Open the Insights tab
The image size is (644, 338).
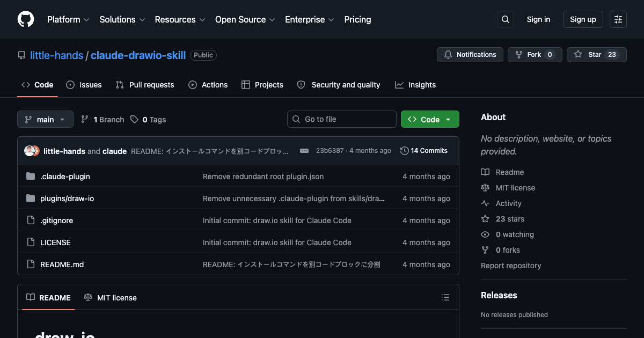[x=415, y=85]
